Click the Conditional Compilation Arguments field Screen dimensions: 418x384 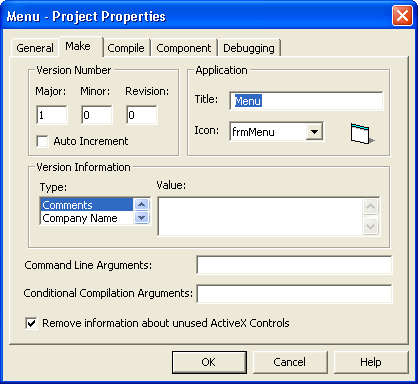tap(295, 294)
